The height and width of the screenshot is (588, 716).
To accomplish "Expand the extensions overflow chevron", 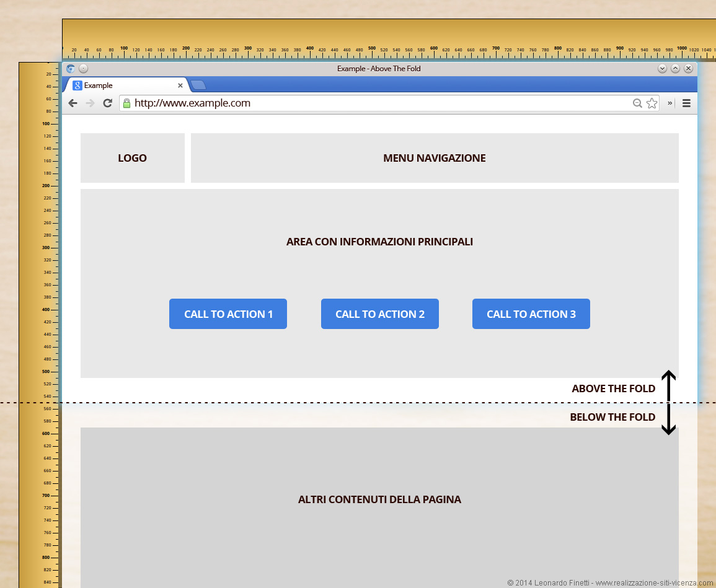I will pos(670,103).
